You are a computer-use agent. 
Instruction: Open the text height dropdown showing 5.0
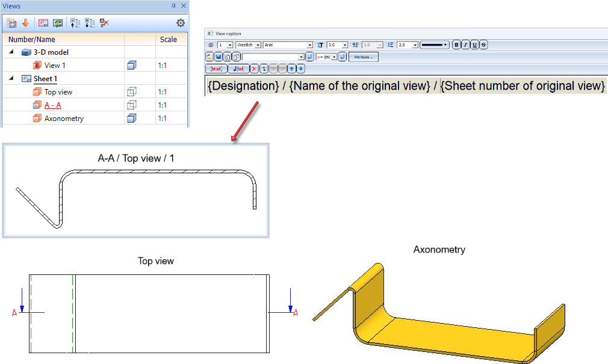click(x=345, y=45)
